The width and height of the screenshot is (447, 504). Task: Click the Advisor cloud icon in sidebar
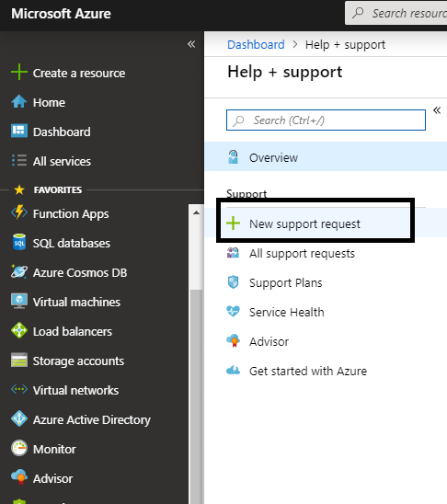pos(19,477)
